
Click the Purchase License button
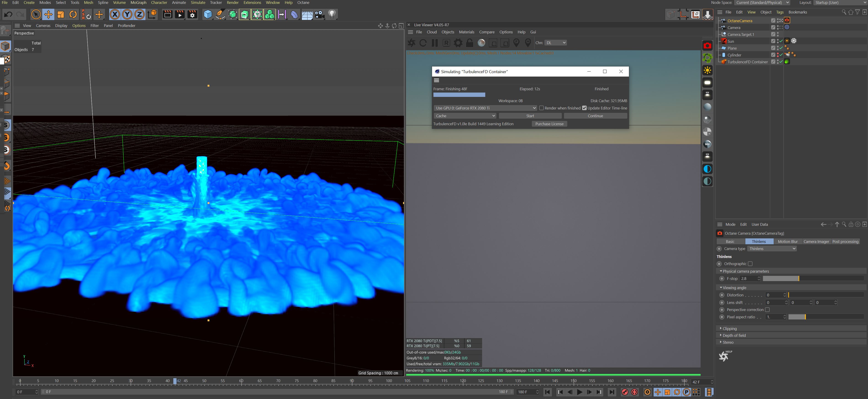click(549, 124)
